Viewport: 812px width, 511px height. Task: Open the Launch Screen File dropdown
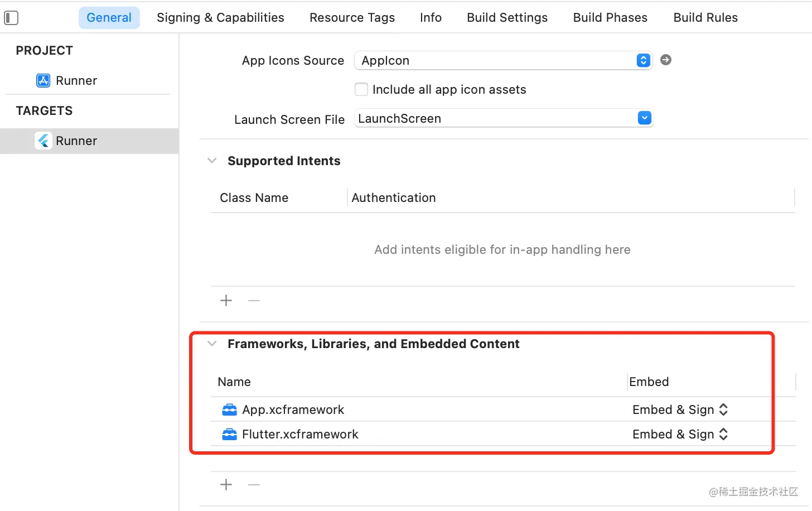tap(644, 118)
